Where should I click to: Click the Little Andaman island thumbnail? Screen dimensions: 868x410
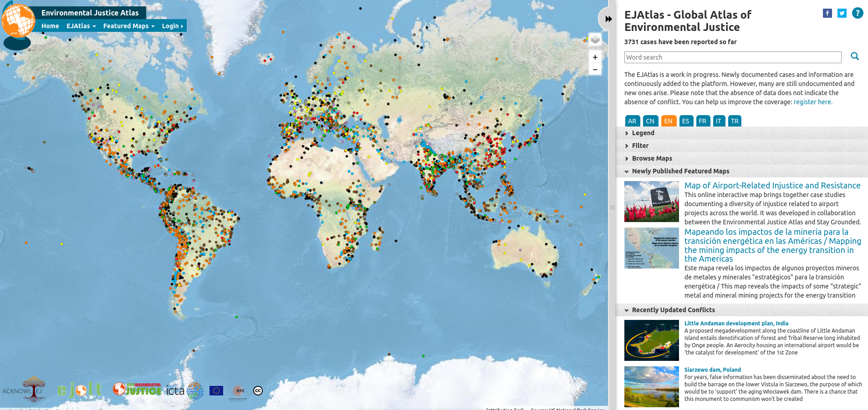pos(652,340)
